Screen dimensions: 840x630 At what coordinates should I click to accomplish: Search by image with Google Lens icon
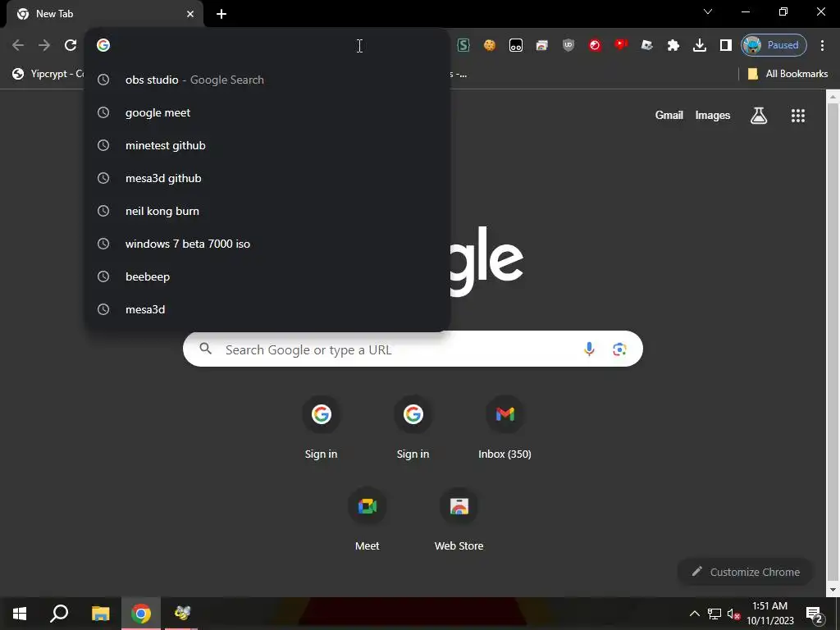pyautogui.click(x=619, y=349)
